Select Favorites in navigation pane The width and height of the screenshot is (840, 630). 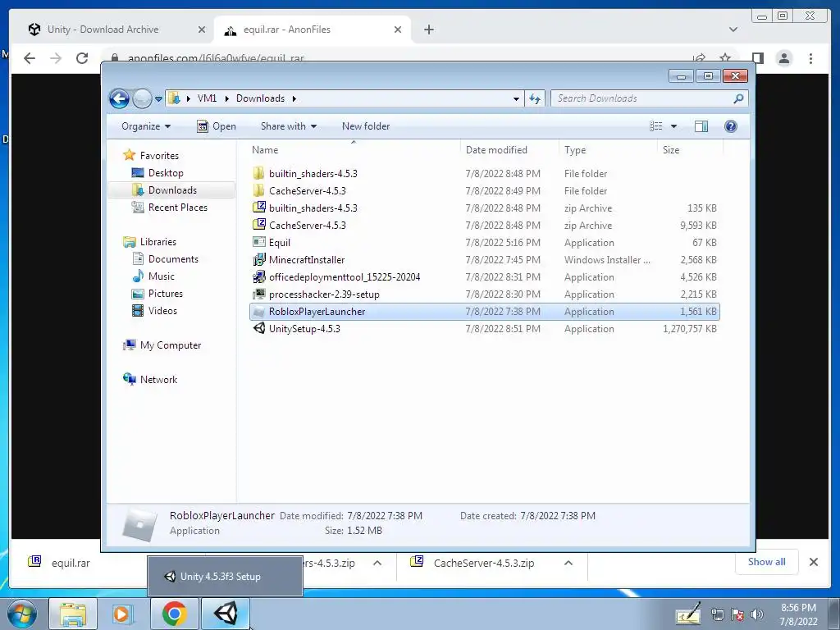(159, 156)
